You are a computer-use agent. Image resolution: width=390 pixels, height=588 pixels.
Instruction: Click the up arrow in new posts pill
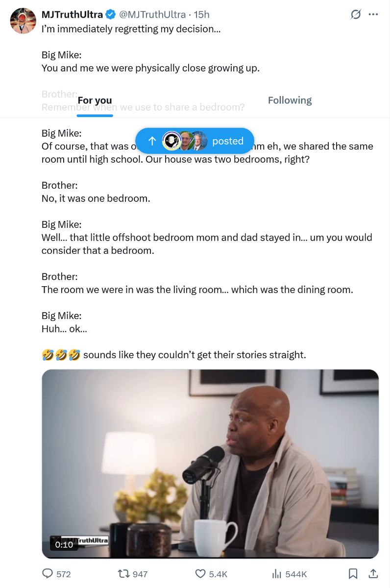point(152,141)
